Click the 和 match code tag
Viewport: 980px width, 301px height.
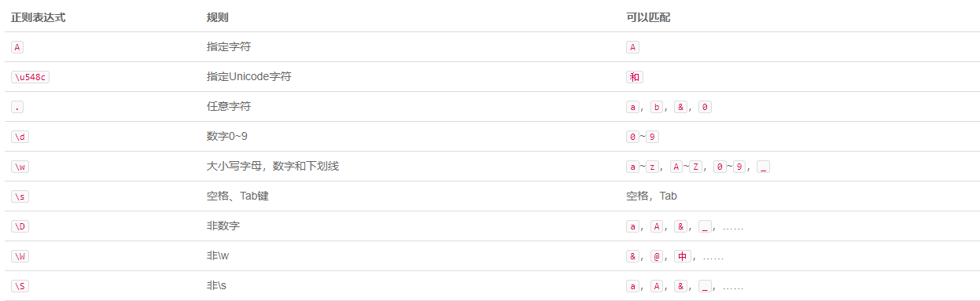tap(634, 77)
